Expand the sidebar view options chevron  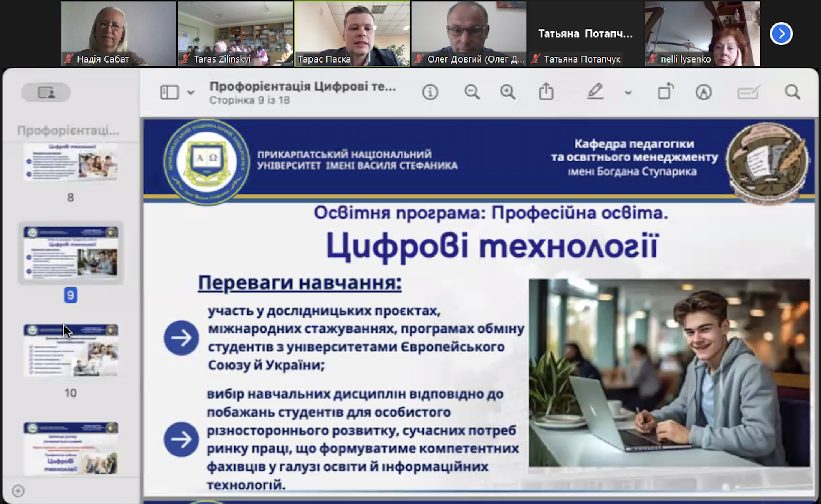(191, 92)
